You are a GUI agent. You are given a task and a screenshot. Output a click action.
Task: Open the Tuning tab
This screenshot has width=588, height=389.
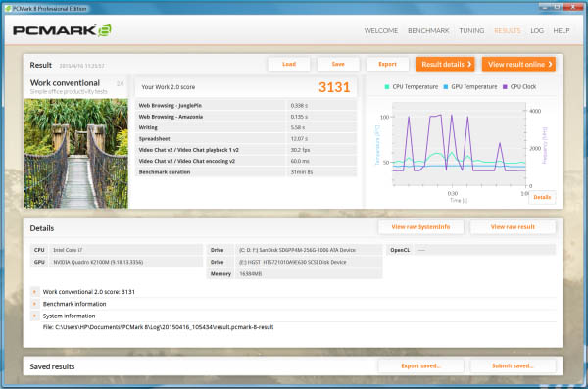(471, 30)
